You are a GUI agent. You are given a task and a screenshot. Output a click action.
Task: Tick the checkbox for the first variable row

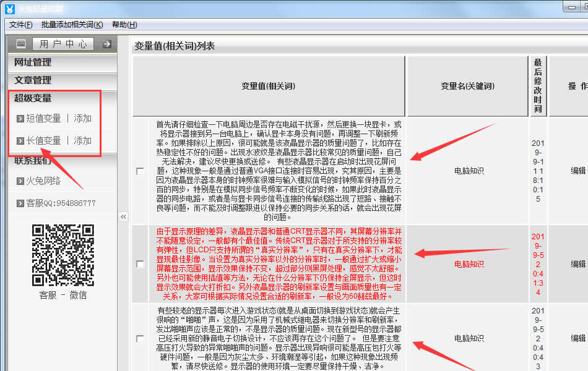pyautogui.click(x=141, y=171)
